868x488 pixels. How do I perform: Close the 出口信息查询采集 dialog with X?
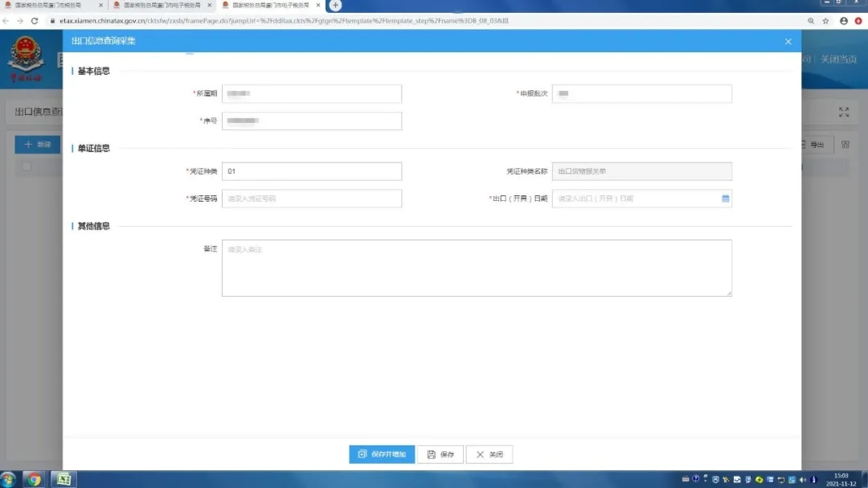tap(788, 41)
